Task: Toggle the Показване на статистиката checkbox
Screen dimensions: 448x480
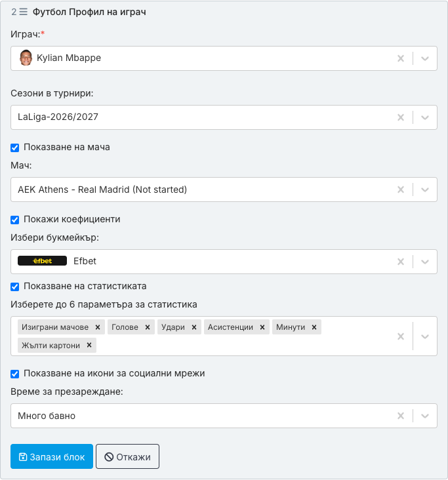Action: point(14,287)
